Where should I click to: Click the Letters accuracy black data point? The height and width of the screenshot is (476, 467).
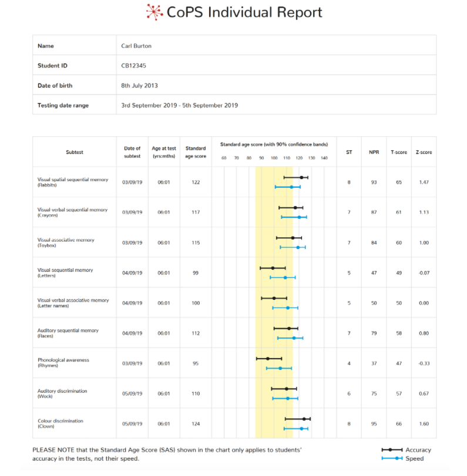tap(273, 268)
